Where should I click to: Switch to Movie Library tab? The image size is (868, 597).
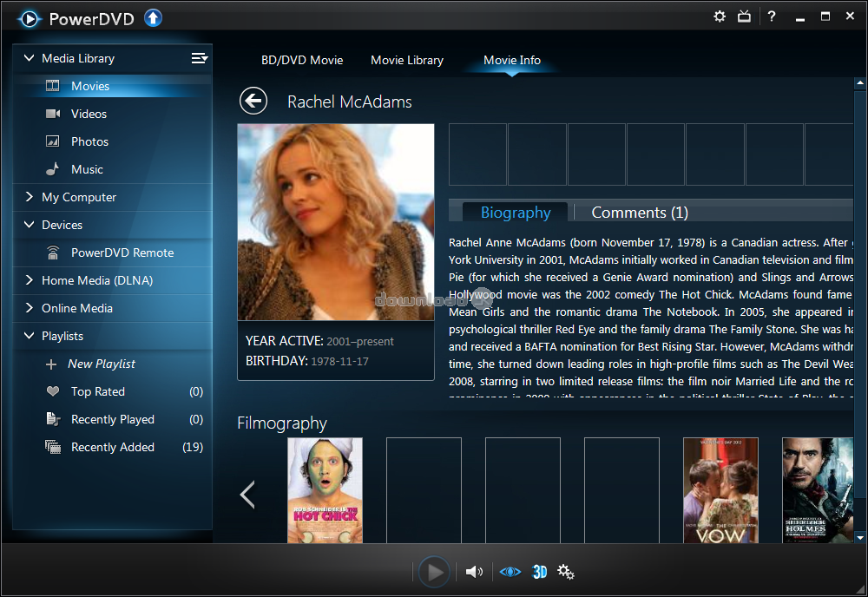[407, 61]
